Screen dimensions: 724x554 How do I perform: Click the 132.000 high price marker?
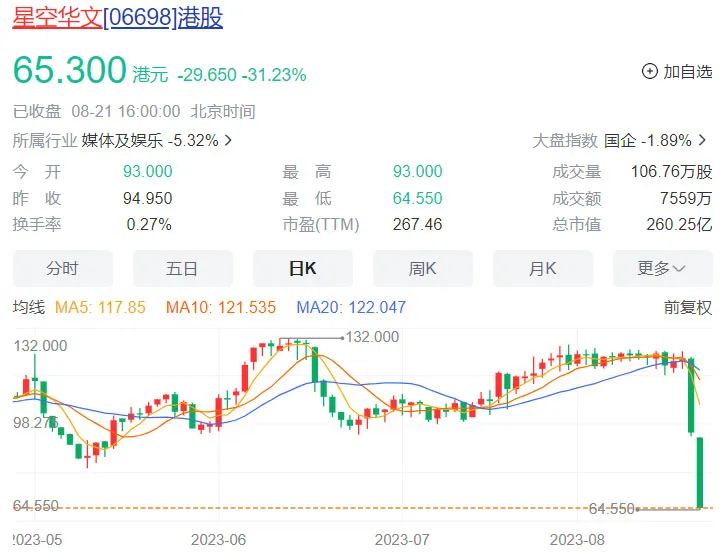coord(372,337)
